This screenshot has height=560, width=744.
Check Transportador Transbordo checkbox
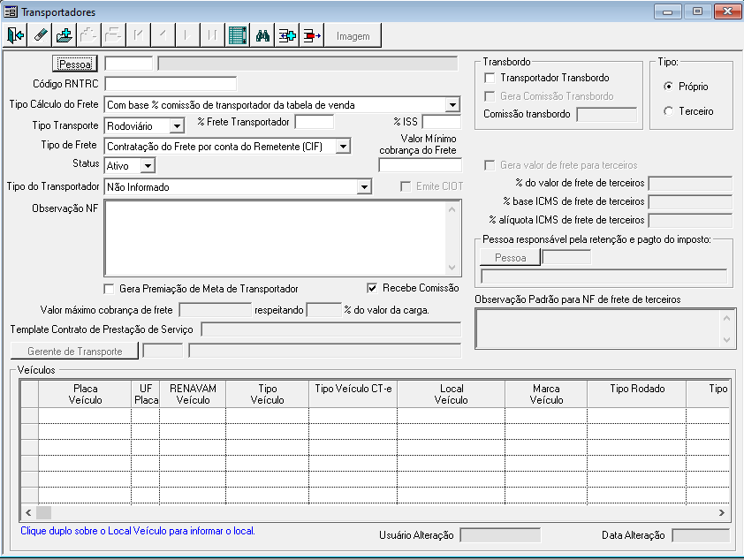(490, 78)
